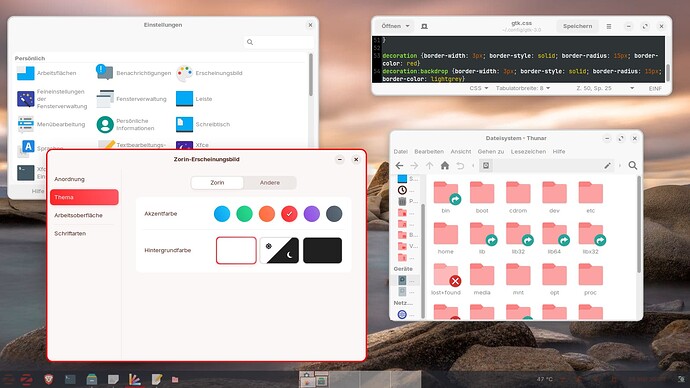
Task: Switch to the Andere tab
Action: [x=270, y=183]
